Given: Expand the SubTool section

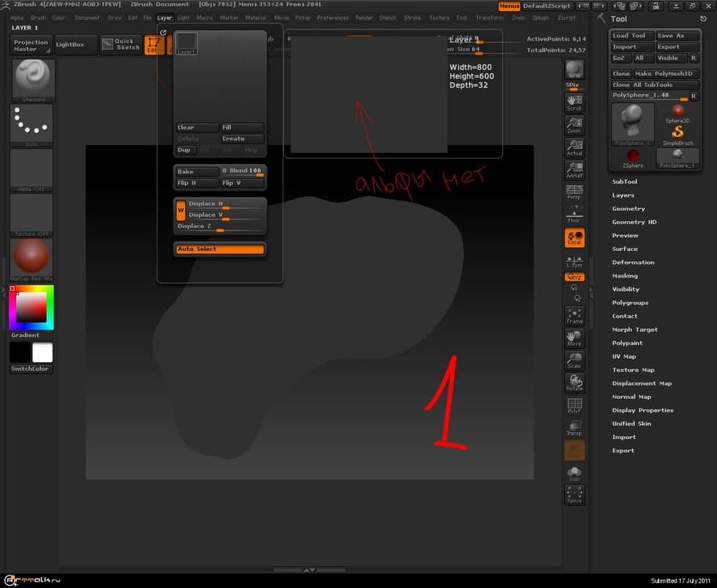Looking at the screenshot, I should tap(624, 182).
